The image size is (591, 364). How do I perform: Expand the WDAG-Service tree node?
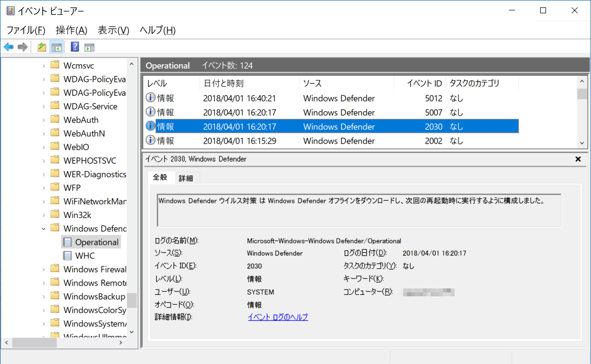[43, 106]
